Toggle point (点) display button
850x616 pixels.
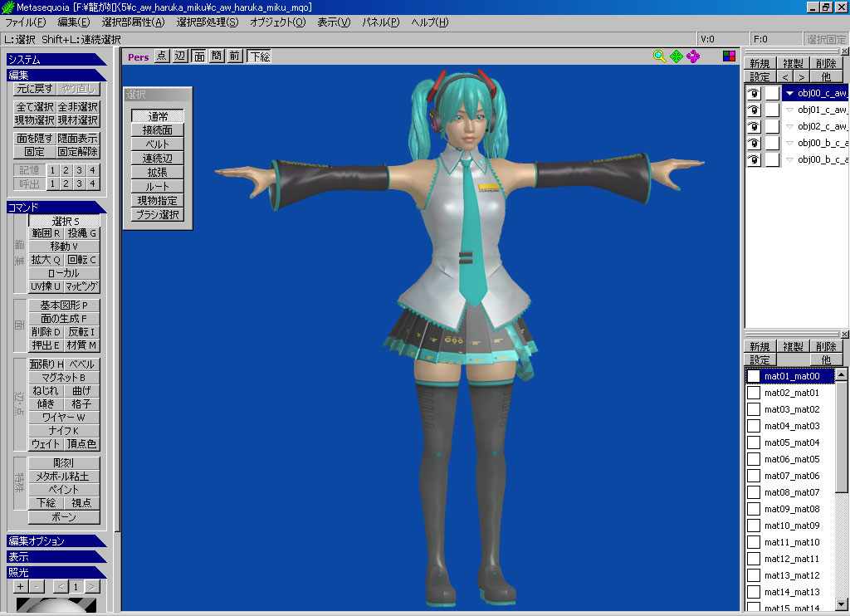(x=162, y=56)
